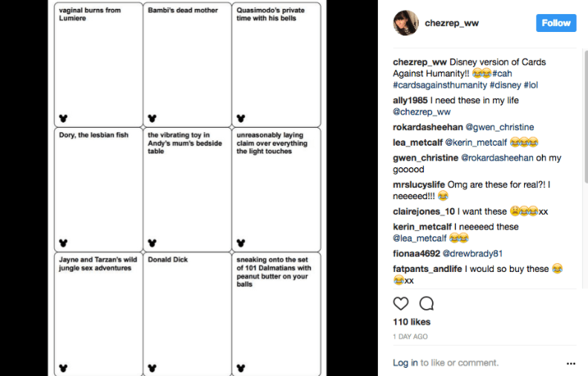588x376 pixels.
Task: Open chezrep_ww profile avatar picture
Action: pyautogui.click(x=406, y=23)
